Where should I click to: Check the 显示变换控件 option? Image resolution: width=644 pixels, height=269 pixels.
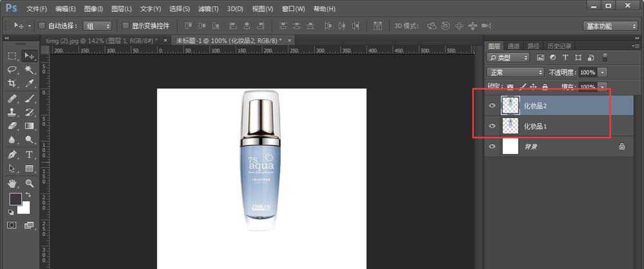[126, 26]
